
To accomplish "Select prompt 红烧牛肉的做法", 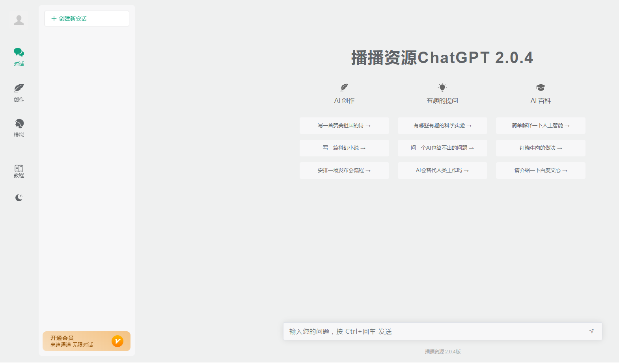I will point(541,148).
